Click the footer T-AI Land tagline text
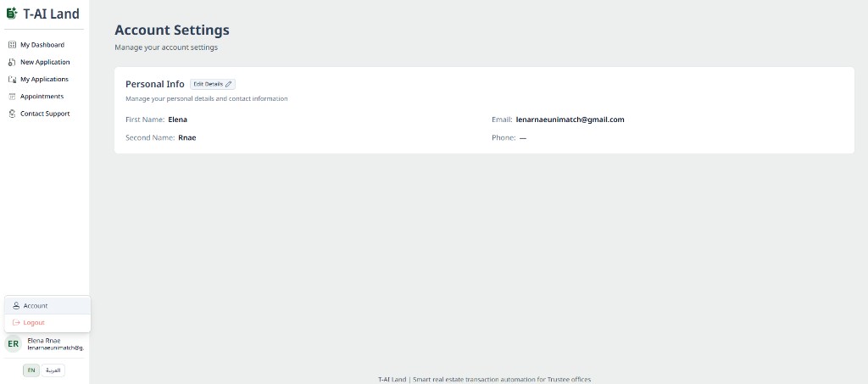 [x=484, y=380]
